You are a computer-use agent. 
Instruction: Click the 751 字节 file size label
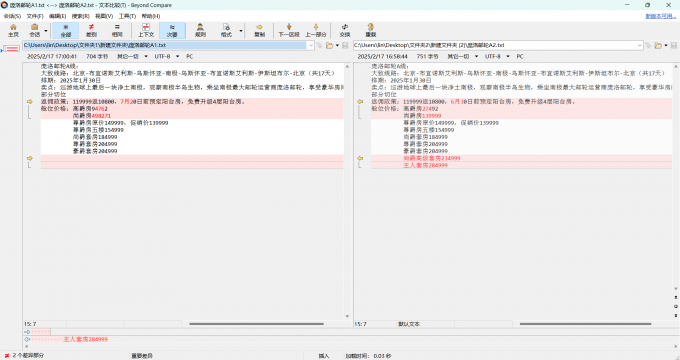tap(428, 56)
